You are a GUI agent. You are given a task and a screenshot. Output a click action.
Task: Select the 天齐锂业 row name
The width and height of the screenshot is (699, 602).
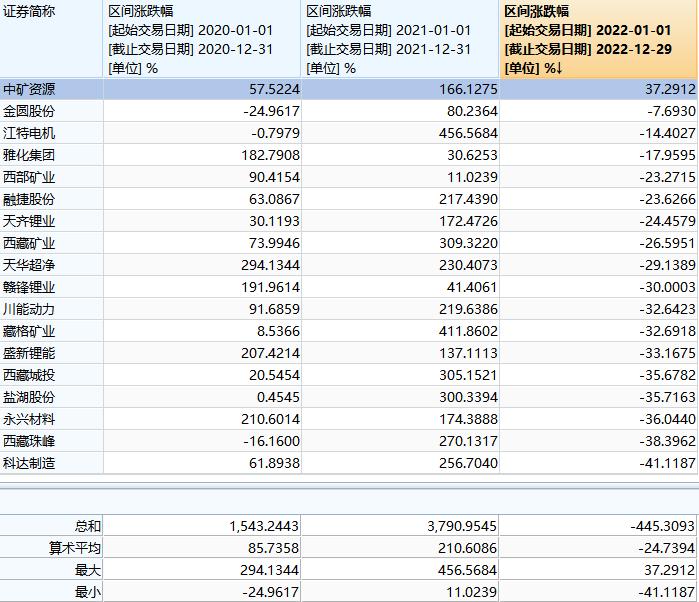tap(29, 221)
